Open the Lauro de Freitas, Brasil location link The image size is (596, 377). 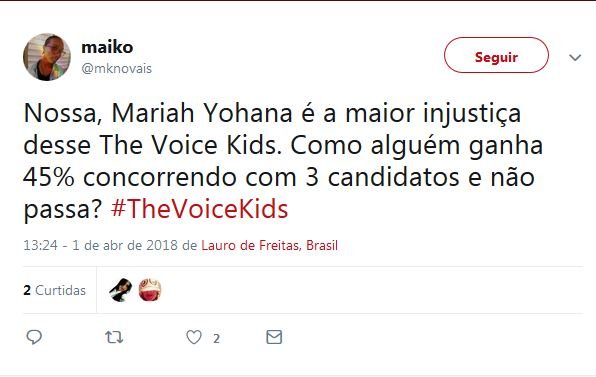click(x=269, y=246)
